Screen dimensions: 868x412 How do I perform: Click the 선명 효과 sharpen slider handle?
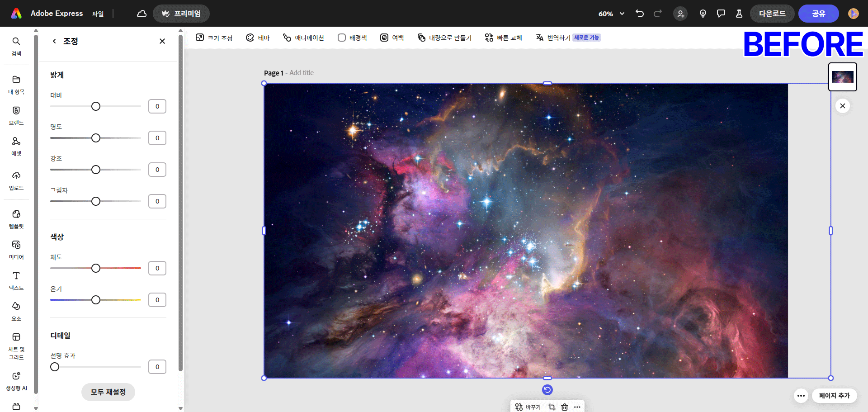(55, 367)
